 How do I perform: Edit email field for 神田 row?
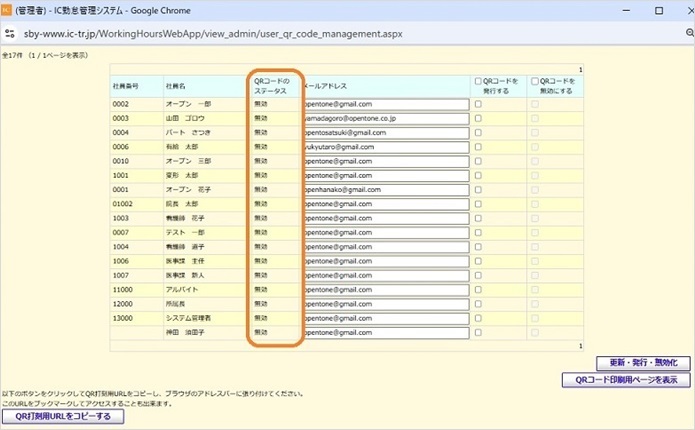pos(386,332)
